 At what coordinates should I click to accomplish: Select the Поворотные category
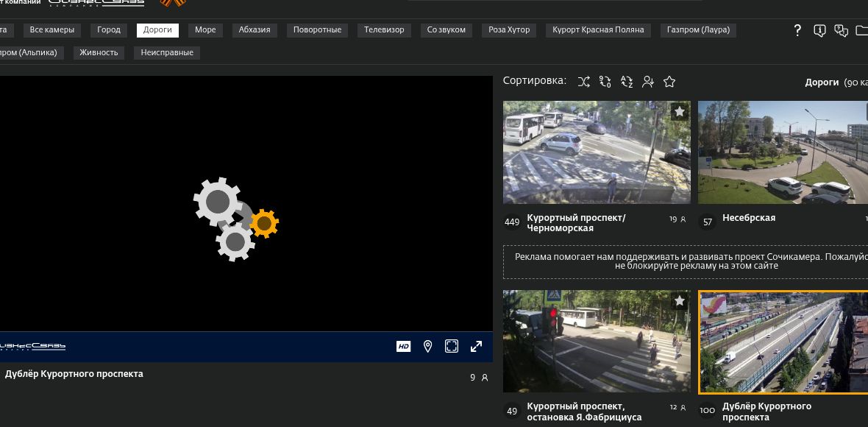coord(317,30)
